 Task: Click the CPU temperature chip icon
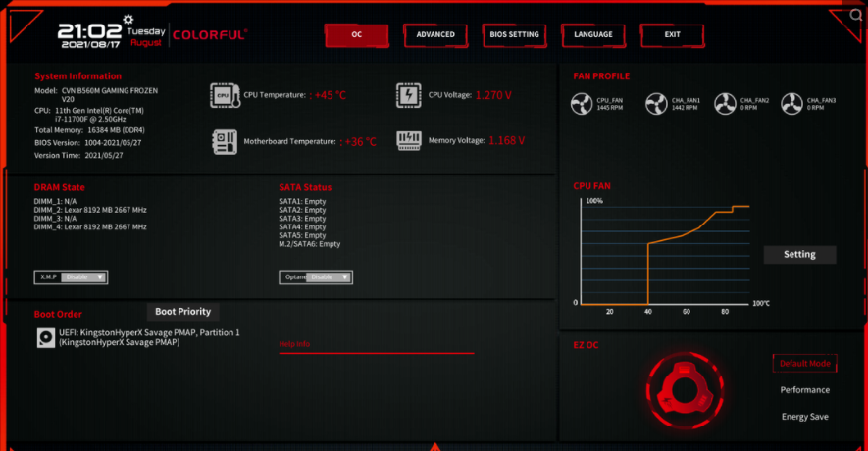pyautogui.click(x=225, y=95)
